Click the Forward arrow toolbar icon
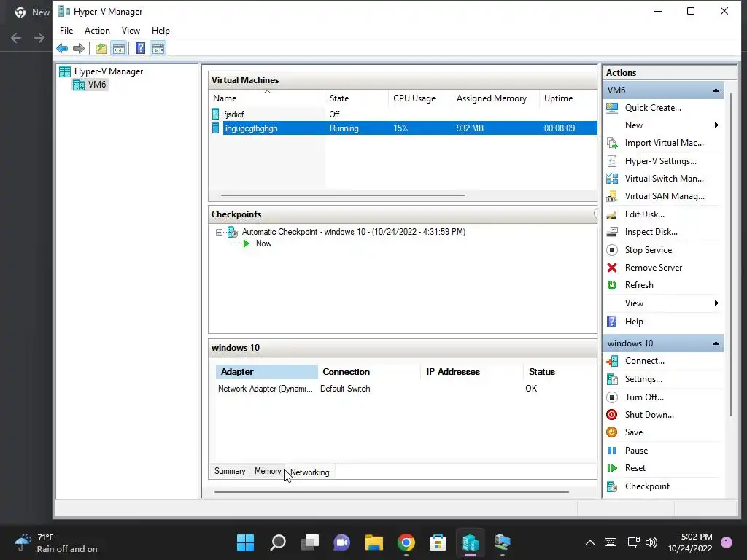This screenshot has width=747, height=560. (x=79, y=48)
